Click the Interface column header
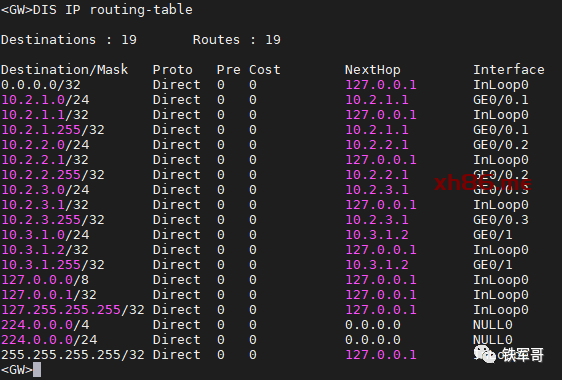Image resolution: width=562 pixels, height=380 pixels. click(509, 70)
